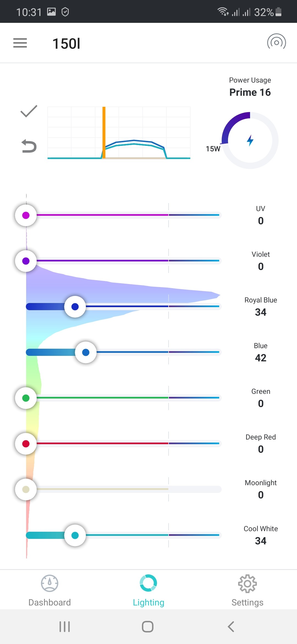Image resolution: width=297 pixels, height=644 pixels.
Task: Tap the Violet slider handle
Action: 26,261
